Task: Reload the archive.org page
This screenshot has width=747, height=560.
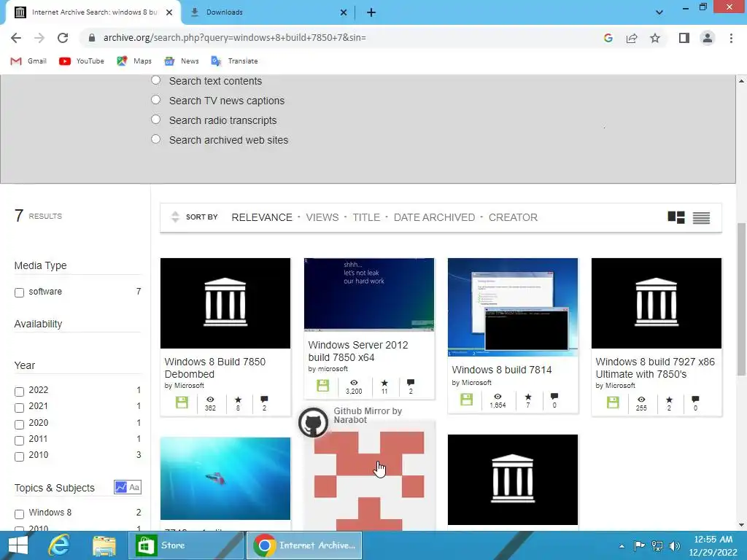Action: (63, 38)
